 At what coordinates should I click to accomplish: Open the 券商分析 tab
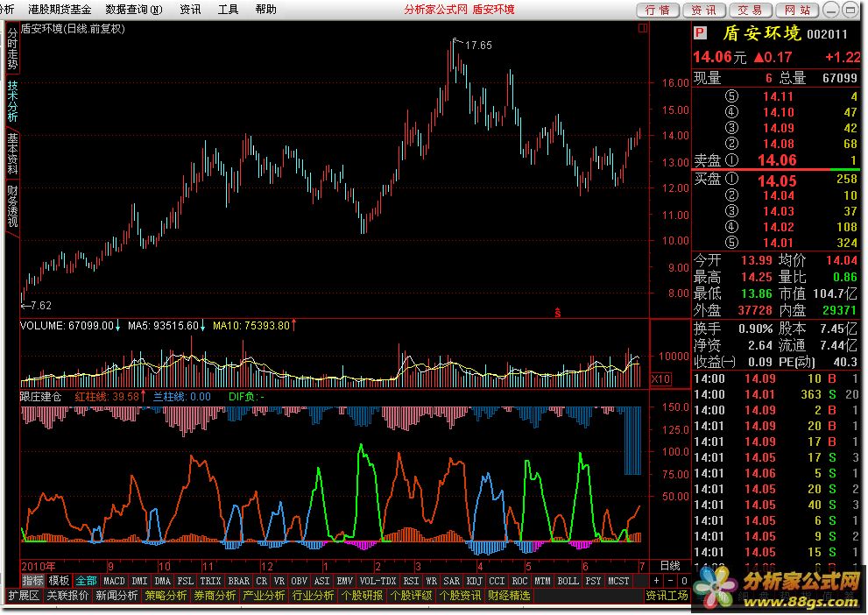point(215,596)
